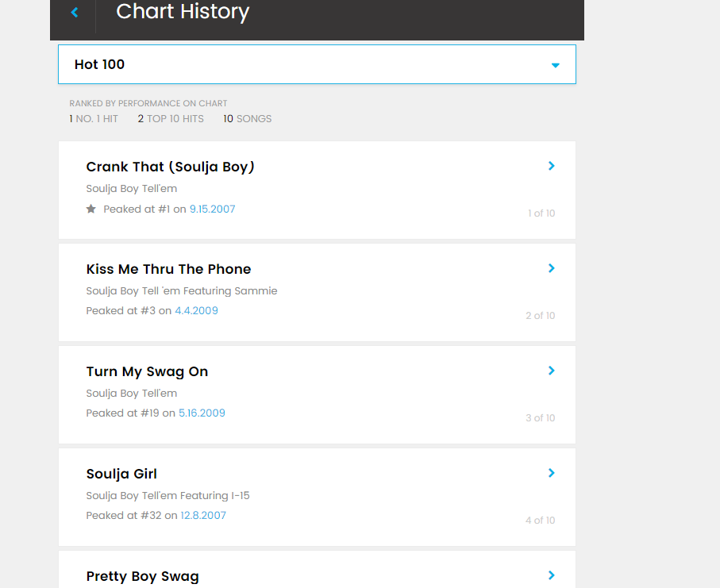Open the Turn My Swag On entry
The image size is (720, 588).
[x=147, y=371]
